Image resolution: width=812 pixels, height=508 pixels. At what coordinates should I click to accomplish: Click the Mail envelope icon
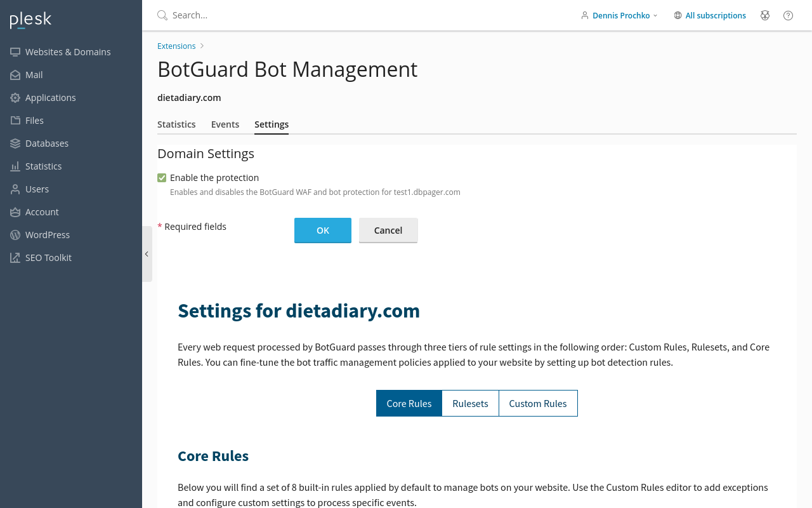tap(15, 75)
